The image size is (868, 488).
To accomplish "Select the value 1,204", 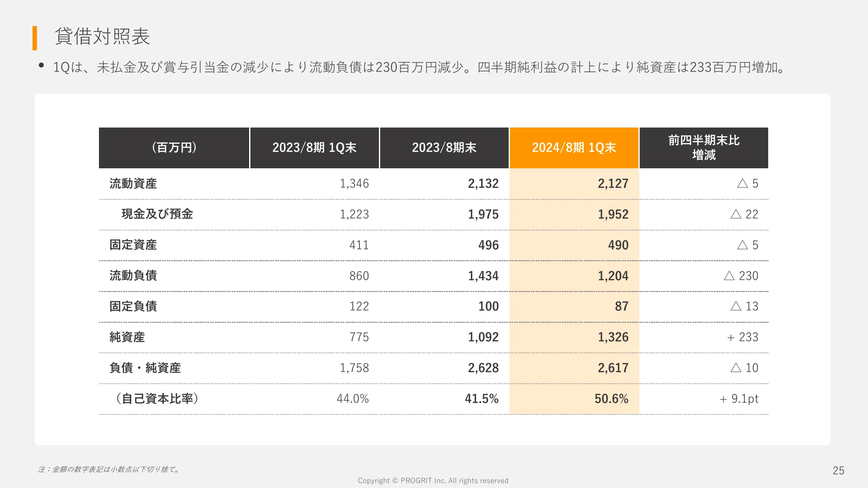I will 613,276.
